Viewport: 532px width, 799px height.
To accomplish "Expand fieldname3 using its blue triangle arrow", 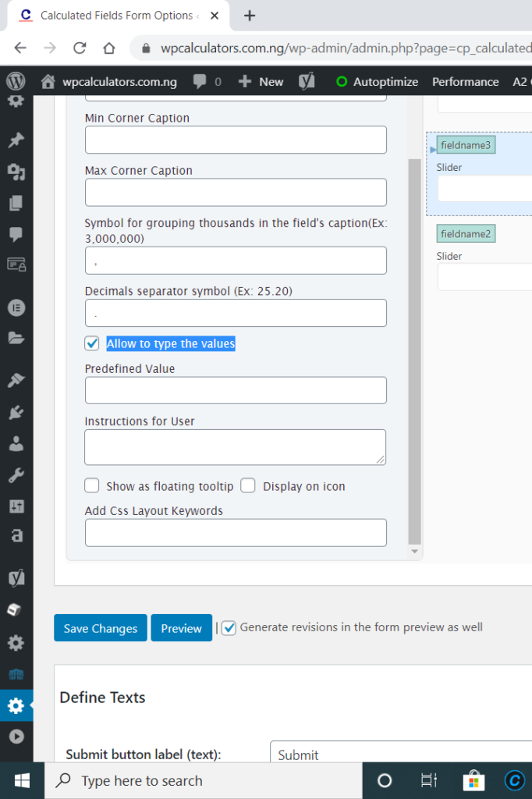I will pos(432,148).
